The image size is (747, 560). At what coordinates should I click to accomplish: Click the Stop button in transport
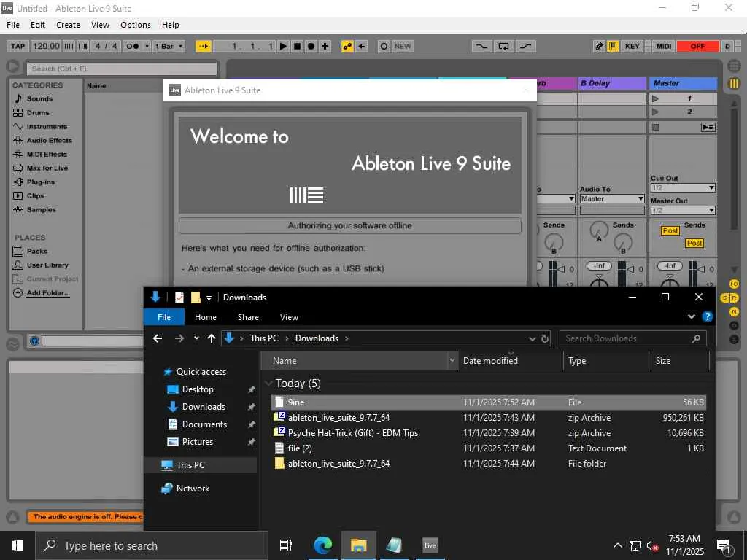pyautogui.click(x=298, y=46)
